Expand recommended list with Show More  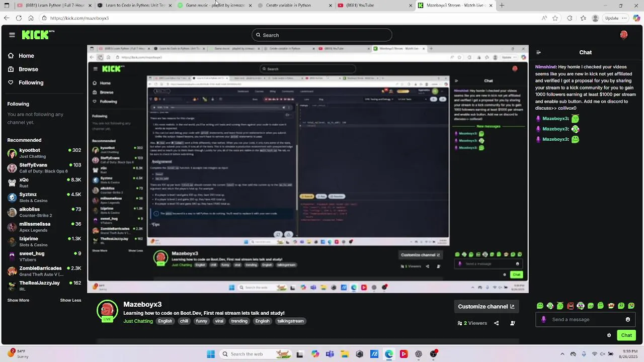(x=18, y=300)
